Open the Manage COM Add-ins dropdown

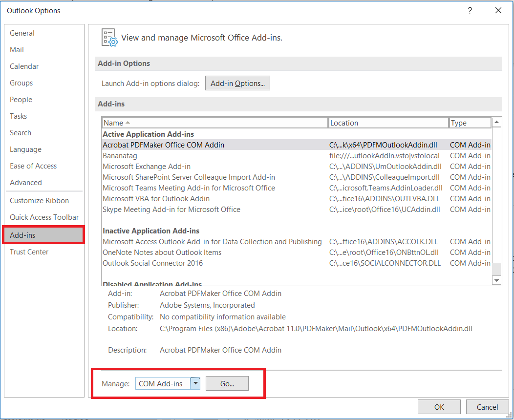tap(195, 384)
